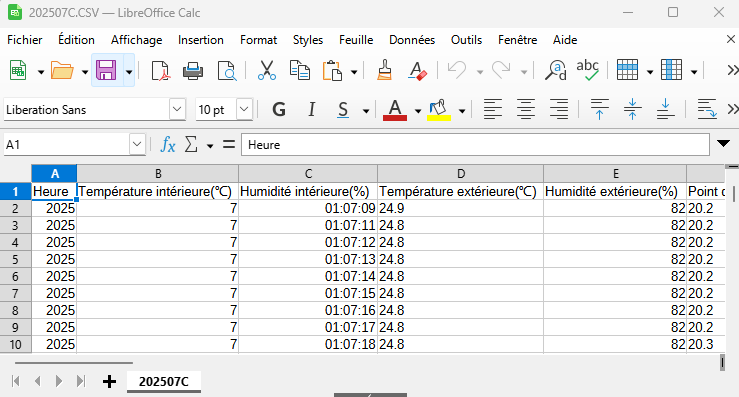Screen dimensions: 739x397
Task: Toggle Underline (S) formatting
Action: [343, 110]
